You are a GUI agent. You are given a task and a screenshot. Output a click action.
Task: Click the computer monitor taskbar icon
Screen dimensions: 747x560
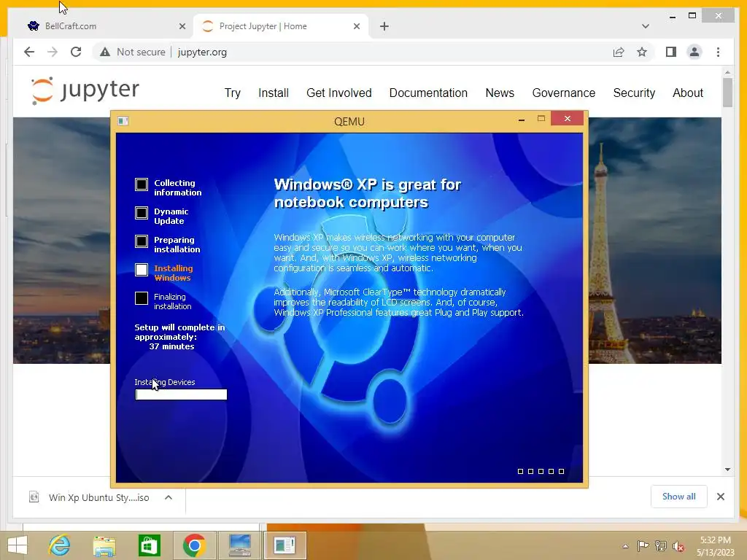pos(239,545)
